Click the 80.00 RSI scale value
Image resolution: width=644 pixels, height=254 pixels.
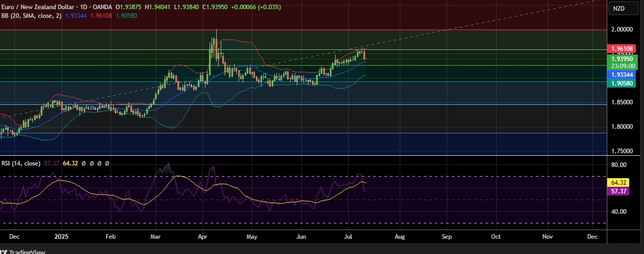pyautogui.click(x=619, y=165)
